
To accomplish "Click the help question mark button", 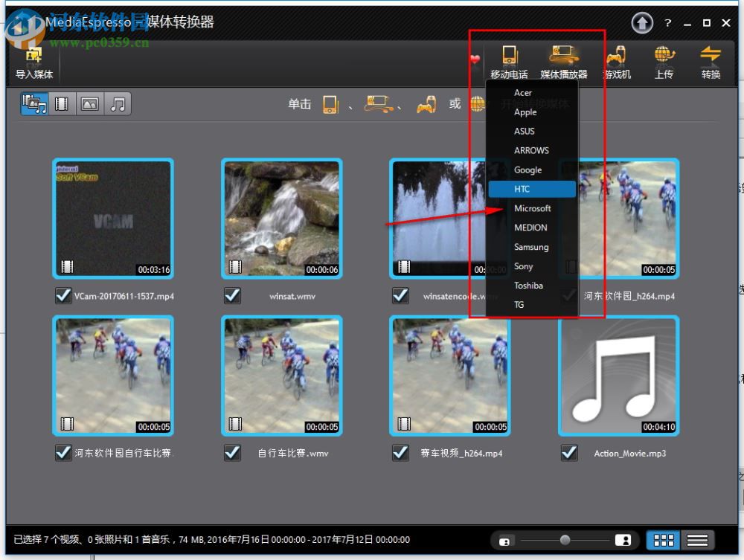I will 668,23.
